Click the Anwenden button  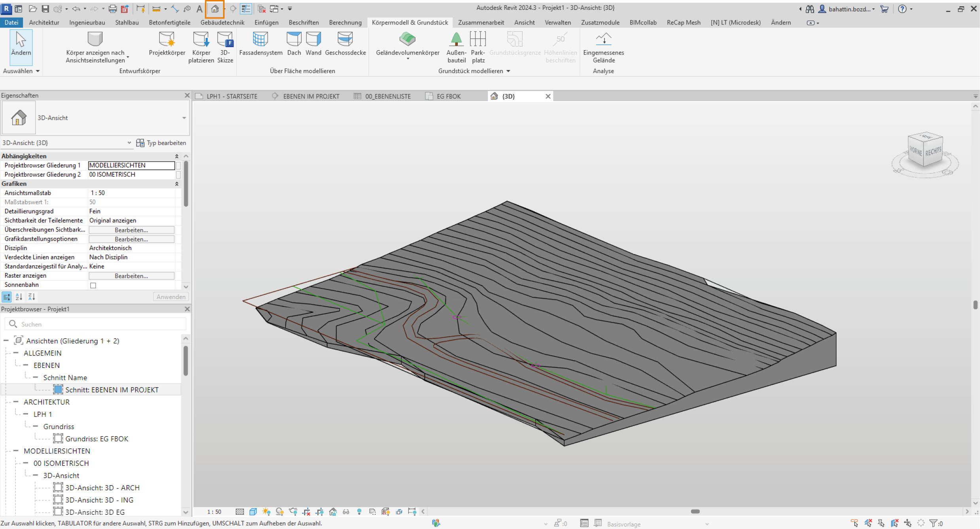[171, 297]
